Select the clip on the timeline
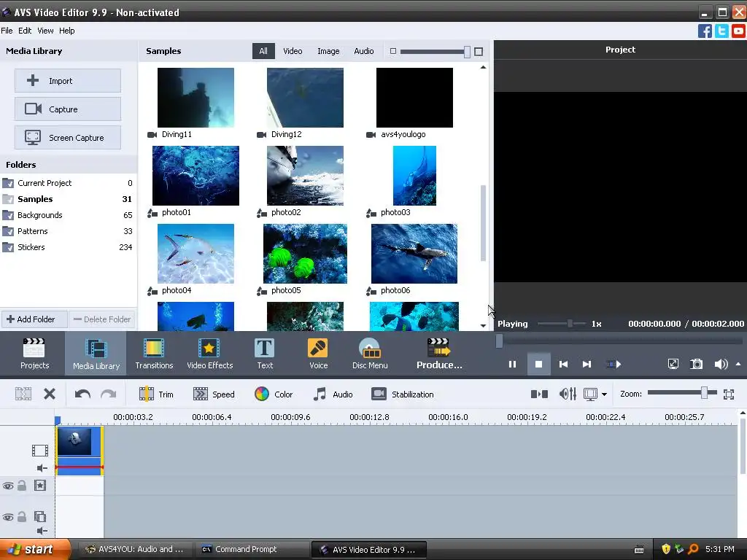747x560 pixels. point(79,451)
